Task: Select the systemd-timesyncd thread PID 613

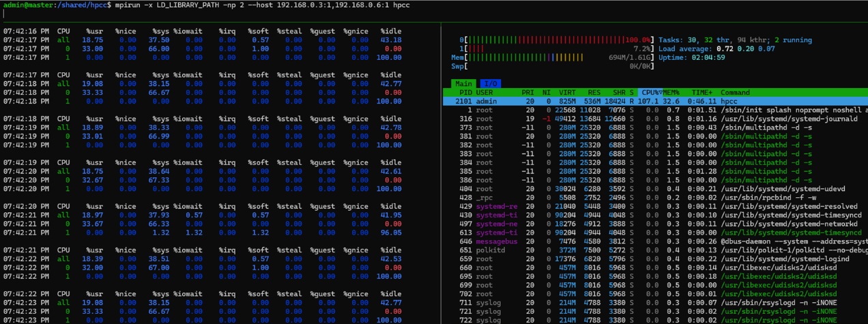Action: pyautogui.click(x=655, y=232)
